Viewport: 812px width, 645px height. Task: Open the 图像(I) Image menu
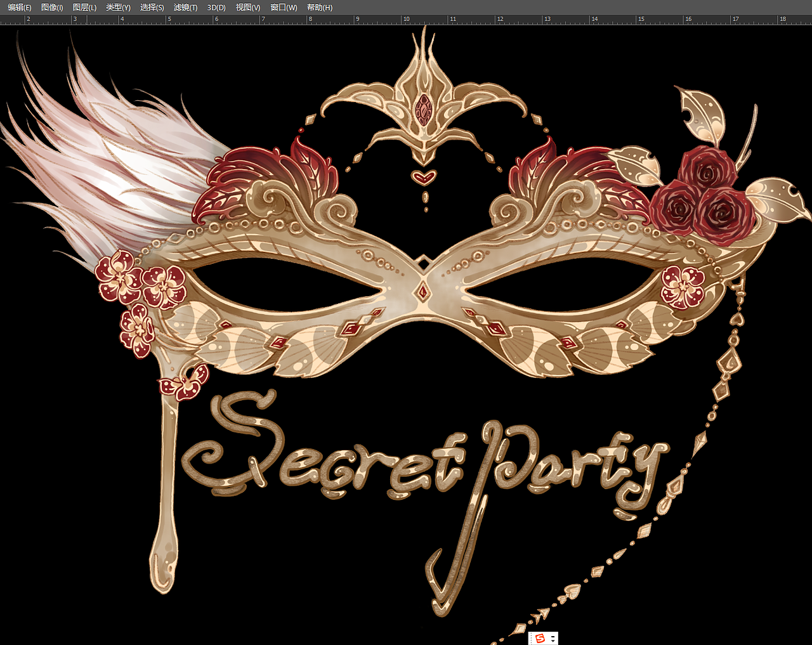pyautogui.click(x=52, y=7)
